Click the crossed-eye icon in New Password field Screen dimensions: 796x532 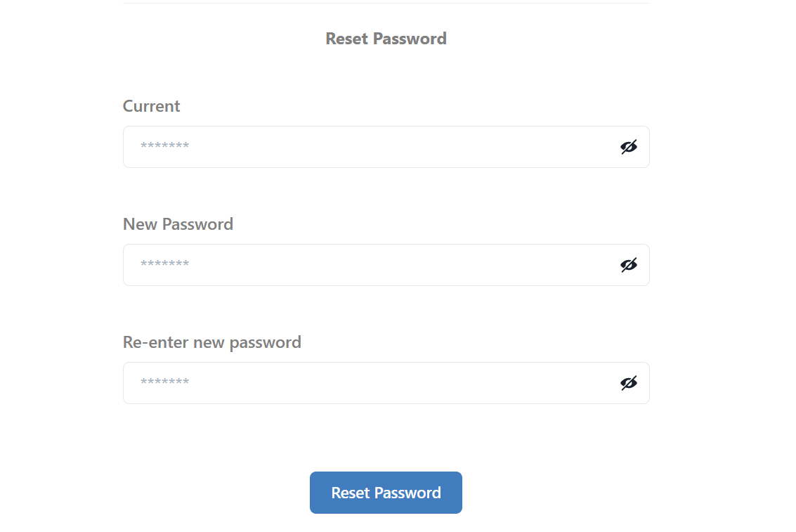[629, 265]
